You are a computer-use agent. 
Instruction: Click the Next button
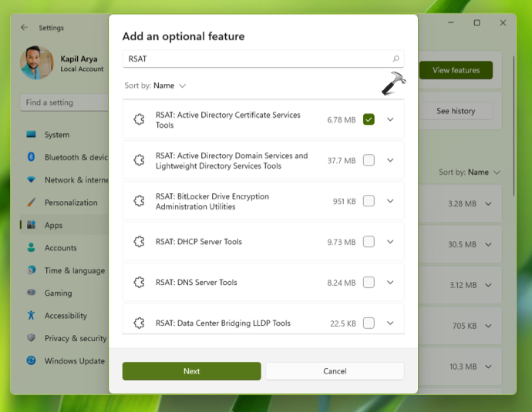click(x=191, y=371)
